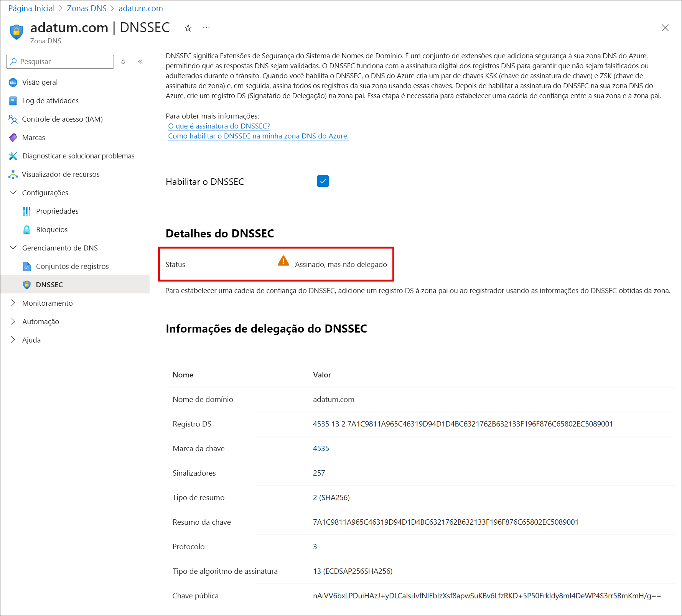Collapse the sidebar with double chevron
This screenshot has height=616, width=682.
[140, 62]
